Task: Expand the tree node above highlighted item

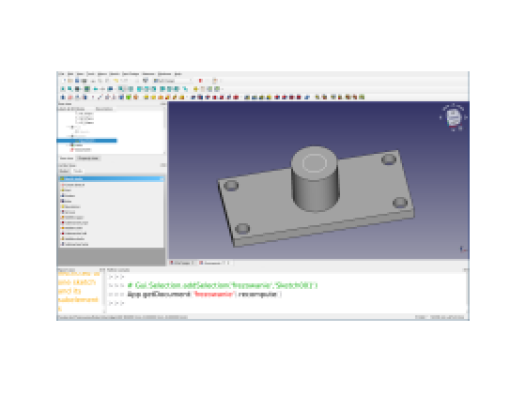Action: (68, 136)
